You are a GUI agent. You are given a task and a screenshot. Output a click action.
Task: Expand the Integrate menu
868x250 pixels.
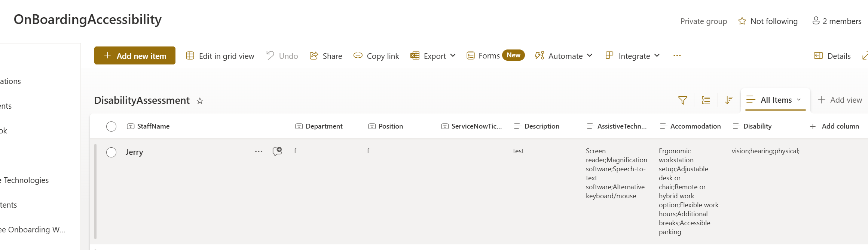(632, 56)
